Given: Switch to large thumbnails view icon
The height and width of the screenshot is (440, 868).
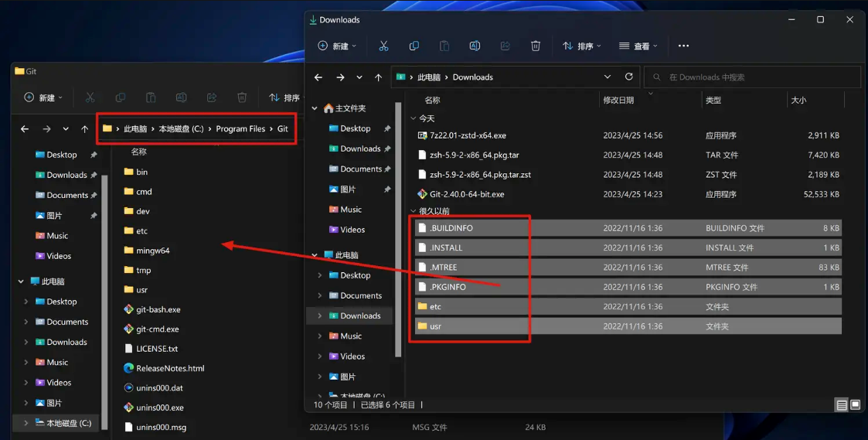Looking at the screenshot, I should point(855,405).
